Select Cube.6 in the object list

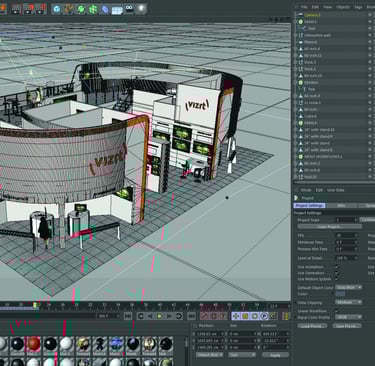click(x=310, y=116)
